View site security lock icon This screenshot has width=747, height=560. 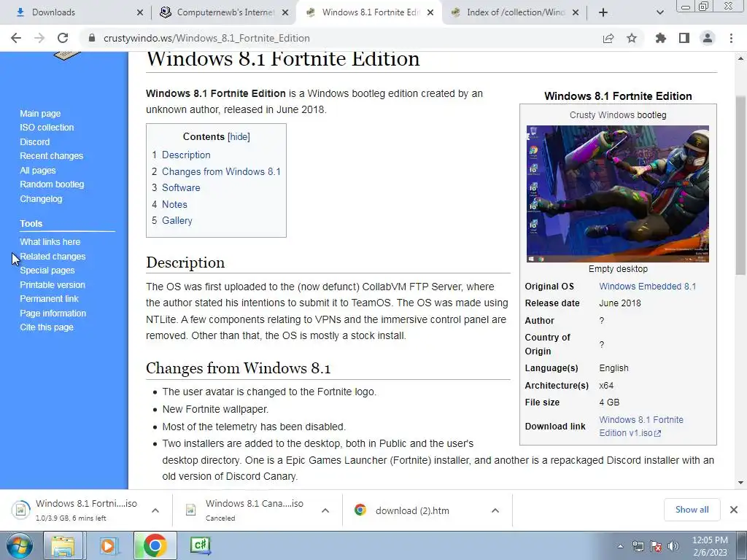pos(92,38)
